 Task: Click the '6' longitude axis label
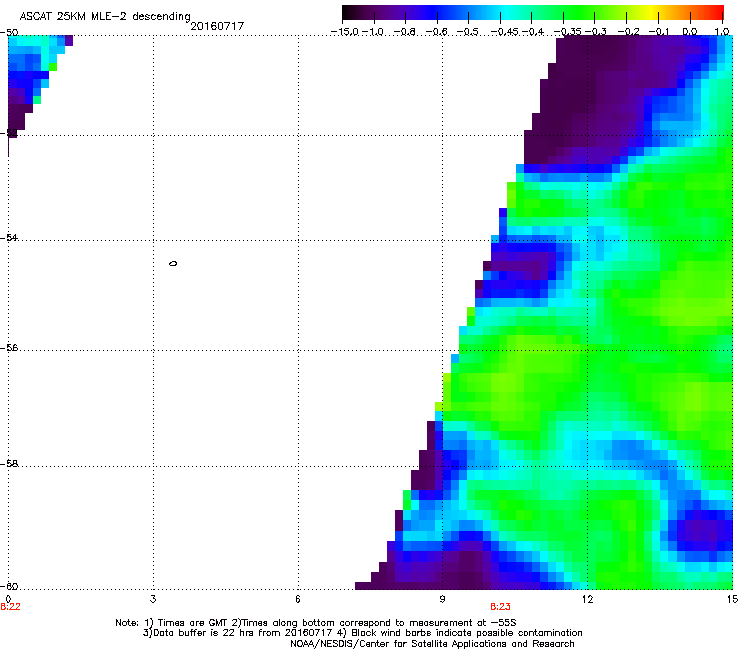point(298,599)
